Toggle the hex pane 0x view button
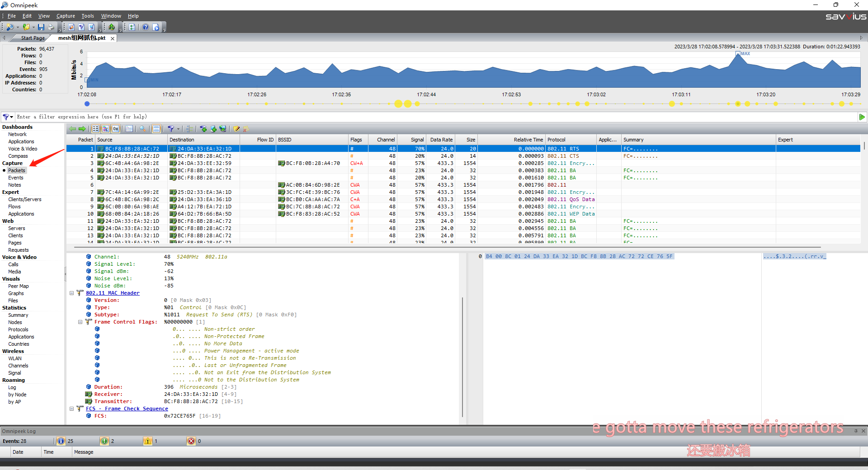The image size is (868, 470). [116, 129]
